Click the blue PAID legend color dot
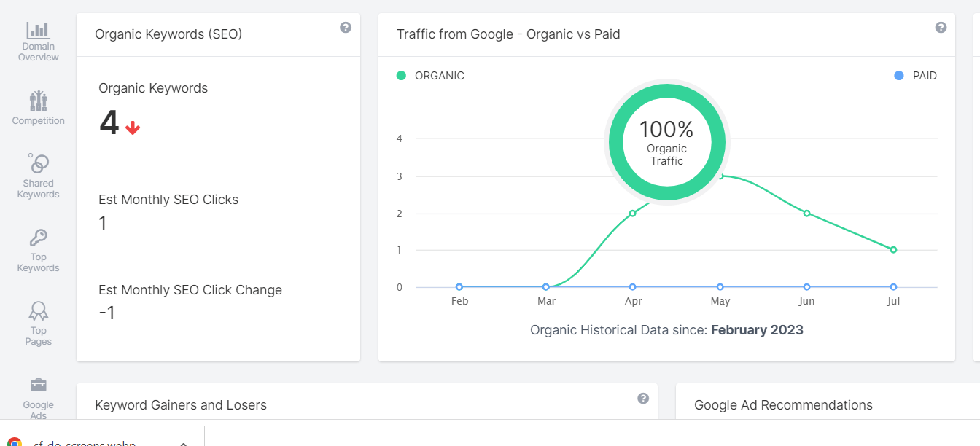 898,76
